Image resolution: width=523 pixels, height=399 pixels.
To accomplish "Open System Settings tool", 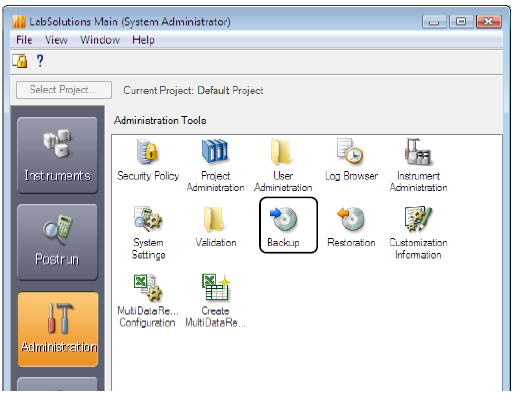I will (148, 233).
